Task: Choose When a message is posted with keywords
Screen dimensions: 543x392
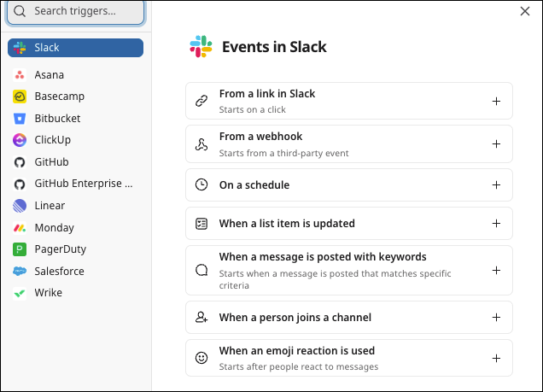Action: 349,271
